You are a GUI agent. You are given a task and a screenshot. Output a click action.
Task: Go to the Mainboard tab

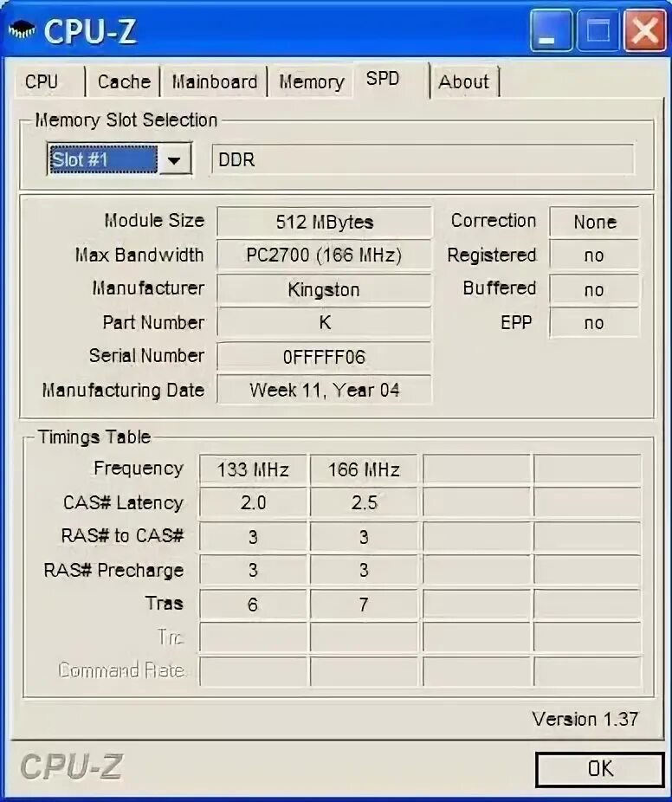pyautogui.click(x=214, y=81)
